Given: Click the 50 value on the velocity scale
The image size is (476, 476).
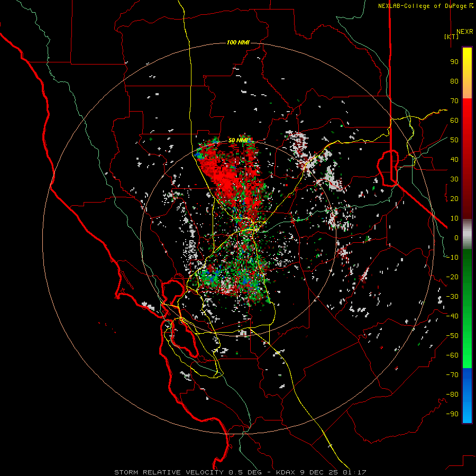Looking at the screenshot, I should click(454, 140).
